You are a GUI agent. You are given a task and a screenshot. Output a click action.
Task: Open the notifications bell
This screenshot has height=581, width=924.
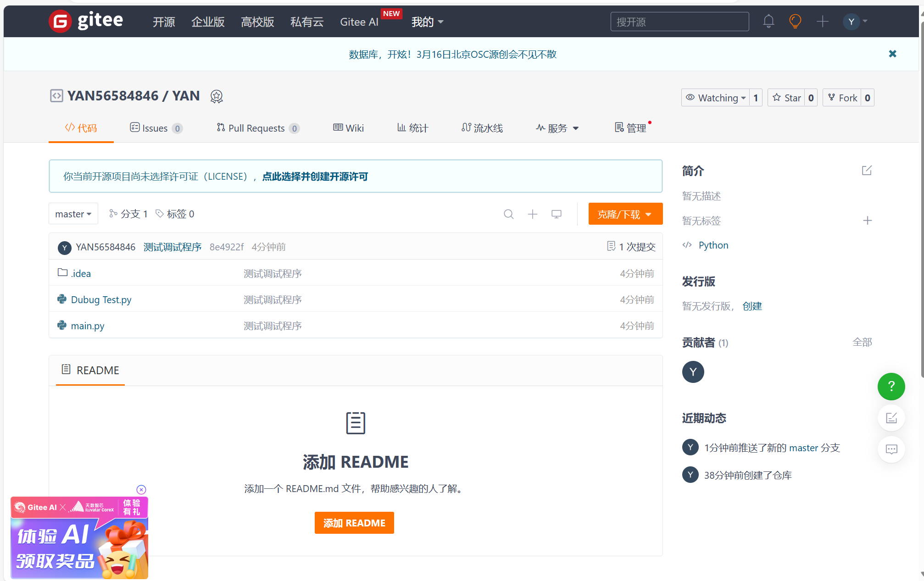click(768, 21)
